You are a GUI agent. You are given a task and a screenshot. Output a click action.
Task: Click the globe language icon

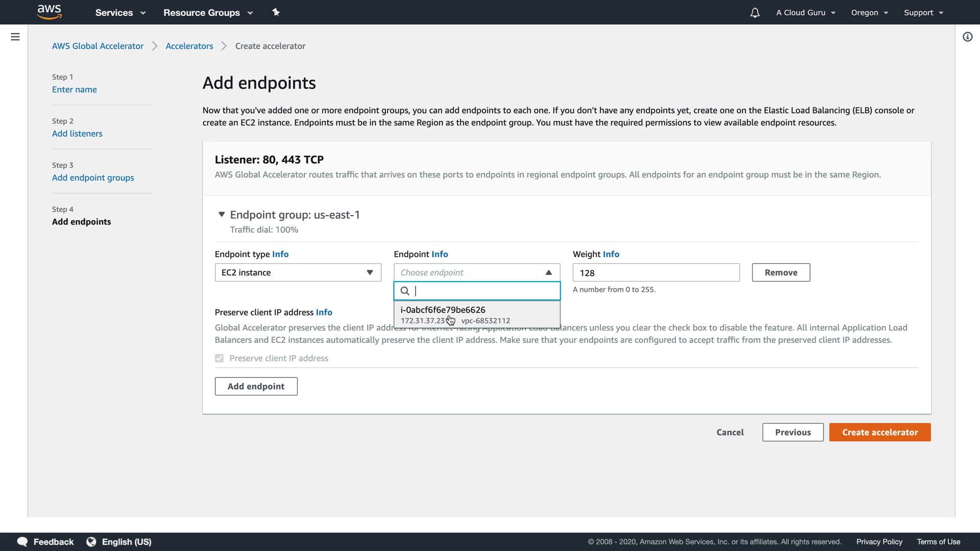coord(91,542)
